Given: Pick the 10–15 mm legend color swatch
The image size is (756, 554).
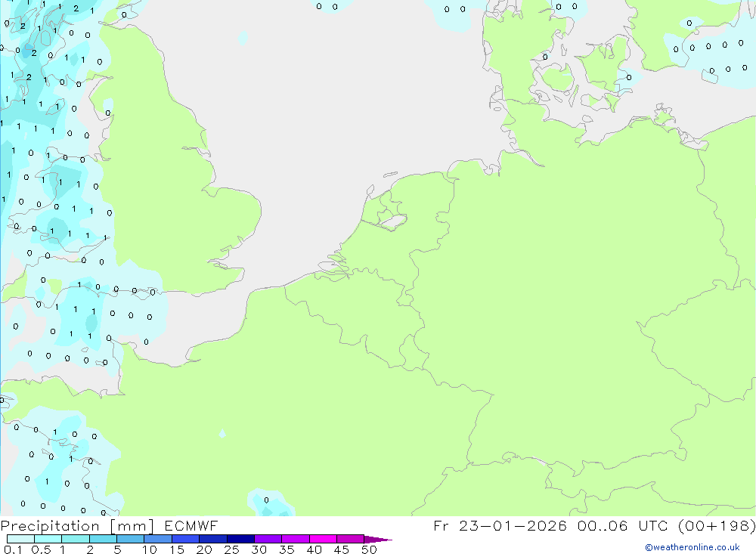Looking at the screenshot, I should click(158, 539).
